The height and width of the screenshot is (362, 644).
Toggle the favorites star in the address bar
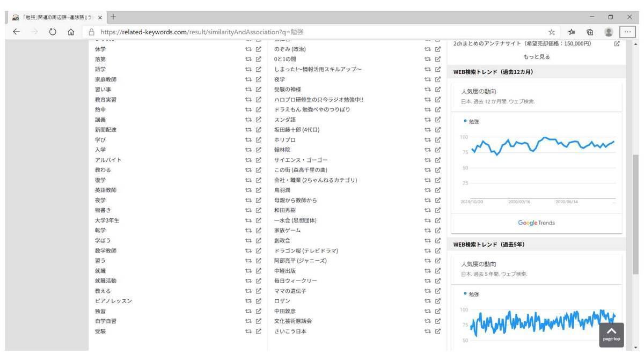[x=552, y=31]
